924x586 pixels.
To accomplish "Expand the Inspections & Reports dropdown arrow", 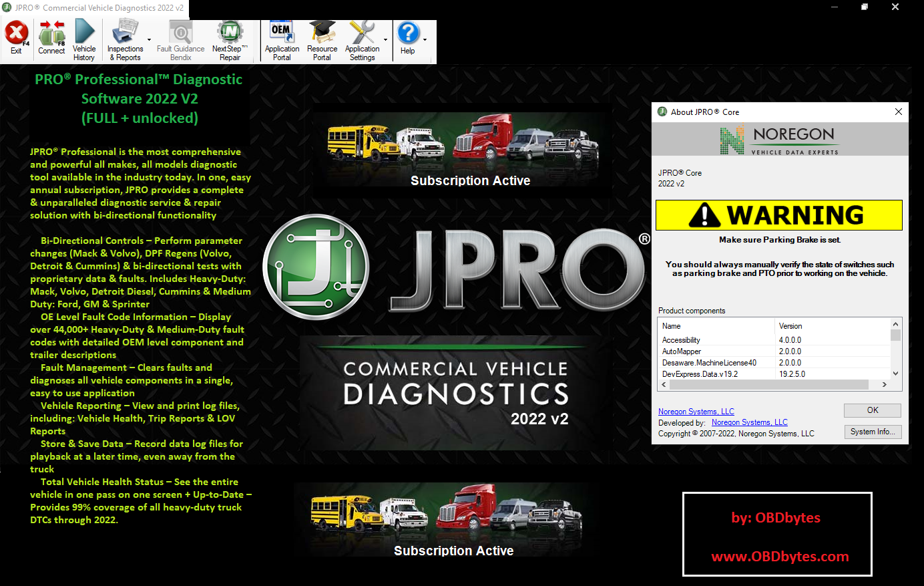I will (x=149, y=40).
